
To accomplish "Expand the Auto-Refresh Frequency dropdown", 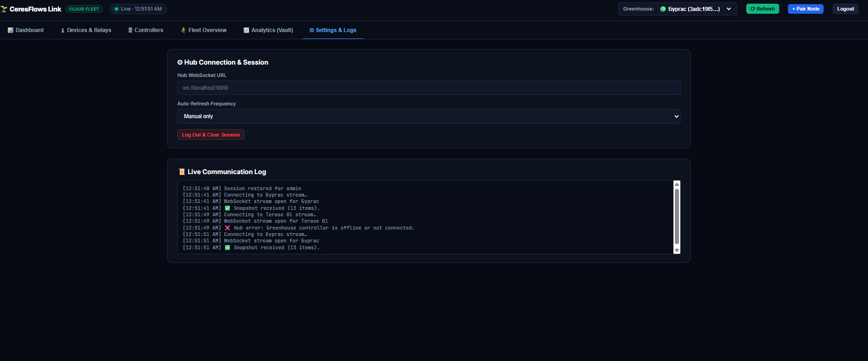I will click(x=429, y=116).
